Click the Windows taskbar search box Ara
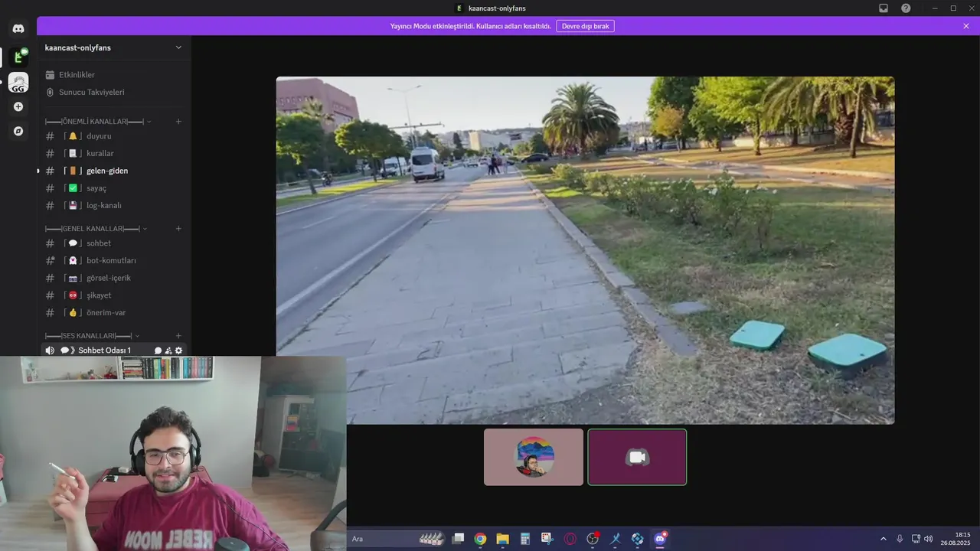This screenshot has width=980, height=551. click(397, 539)
